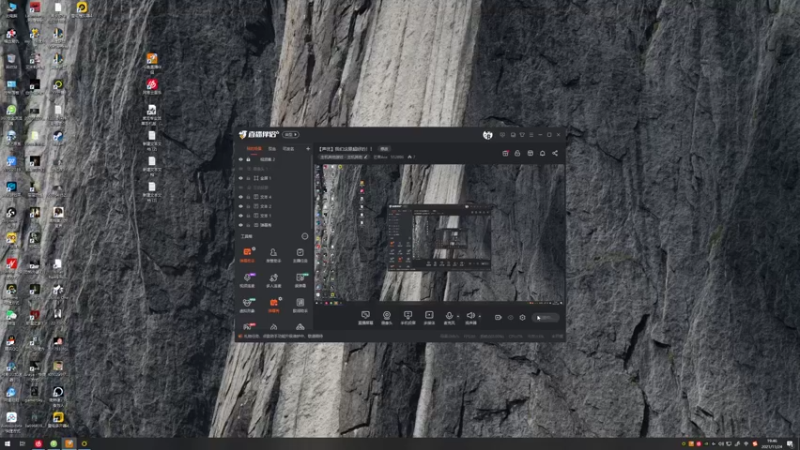Toggle eye icon of the bottom source list row
800x450 pixels.
[241, 224]
